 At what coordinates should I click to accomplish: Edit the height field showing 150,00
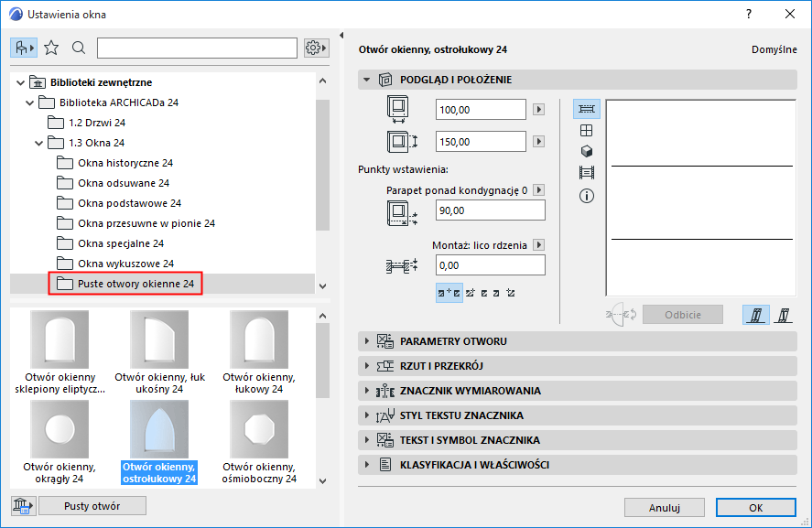(x=481, y=142)
